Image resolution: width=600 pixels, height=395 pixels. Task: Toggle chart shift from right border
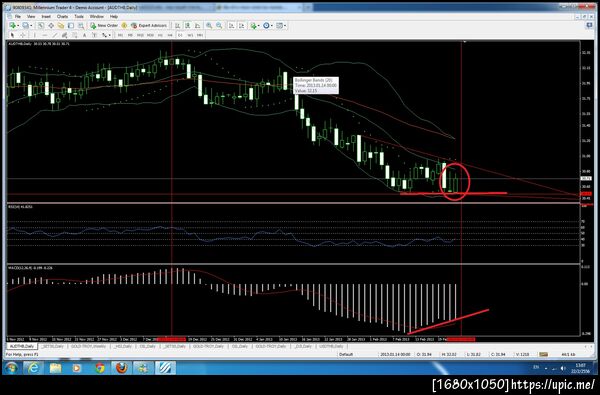tap(242, 25)
